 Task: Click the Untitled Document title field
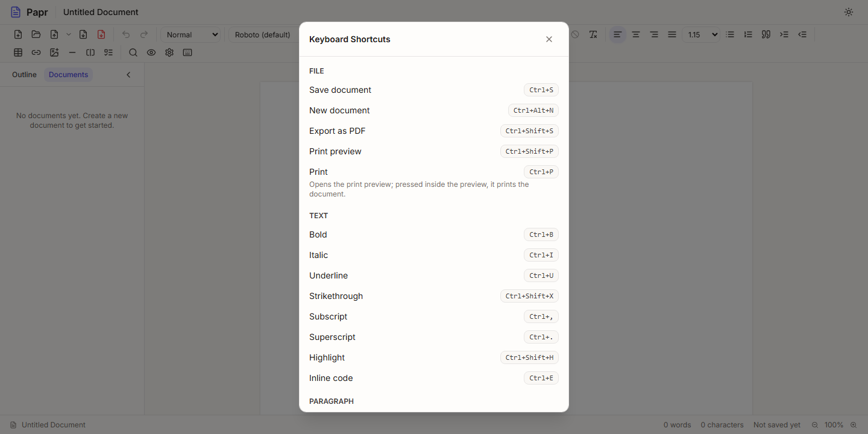101,12
